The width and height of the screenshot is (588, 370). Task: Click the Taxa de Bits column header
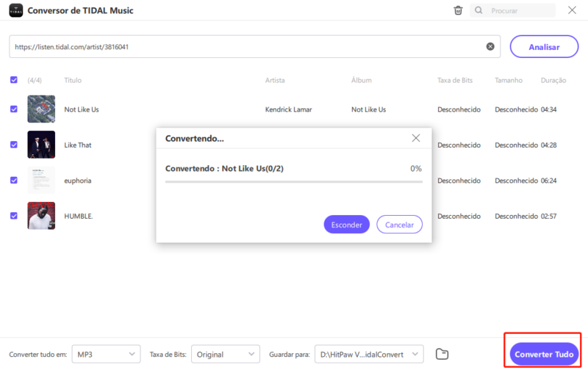455,80
